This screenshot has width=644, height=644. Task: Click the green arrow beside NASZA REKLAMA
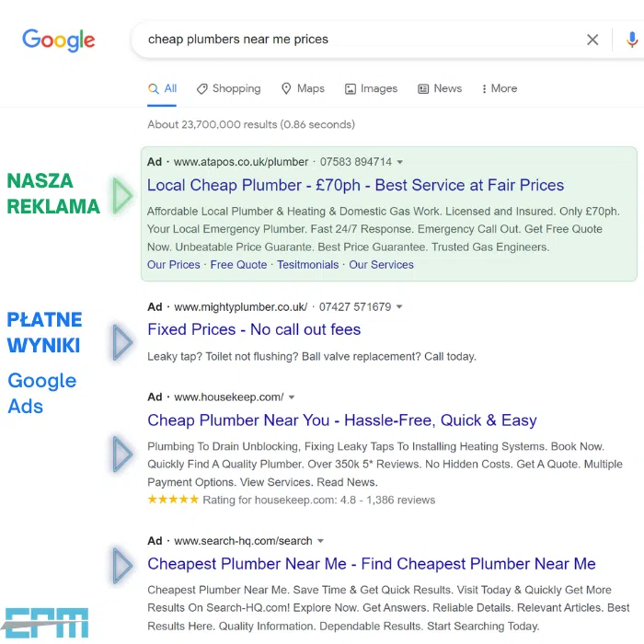pos(122,195)
